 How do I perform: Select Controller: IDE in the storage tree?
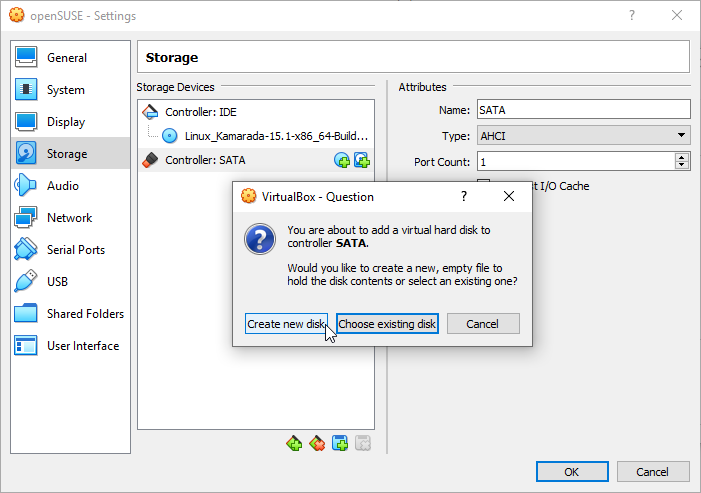coord(201,112)
